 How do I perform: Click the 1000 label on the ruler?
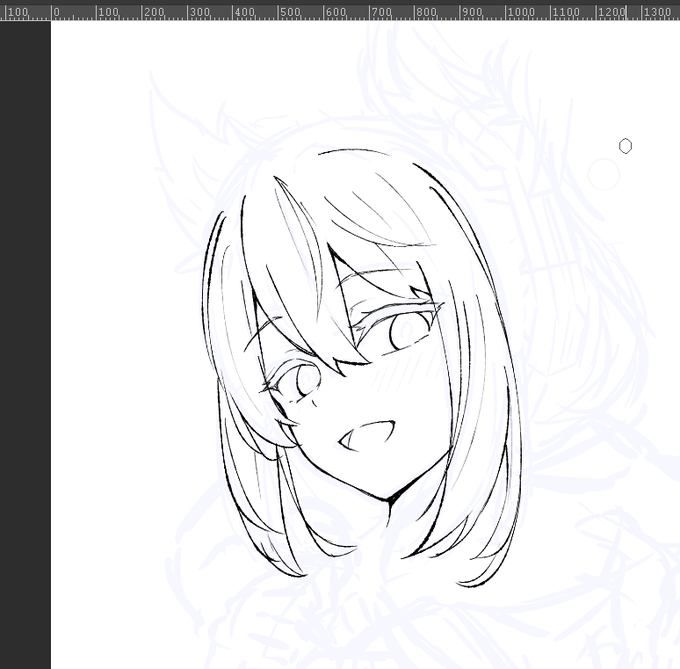[x=521, y=12]
